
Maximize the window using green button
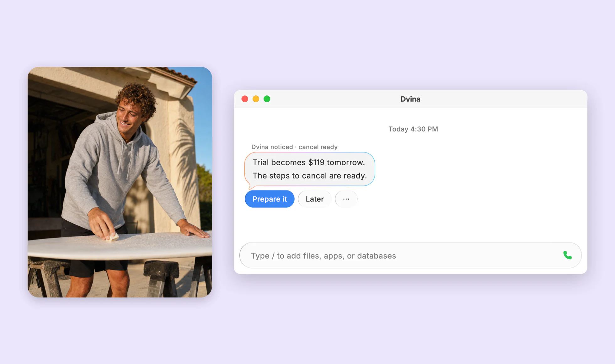coord(267,99)
